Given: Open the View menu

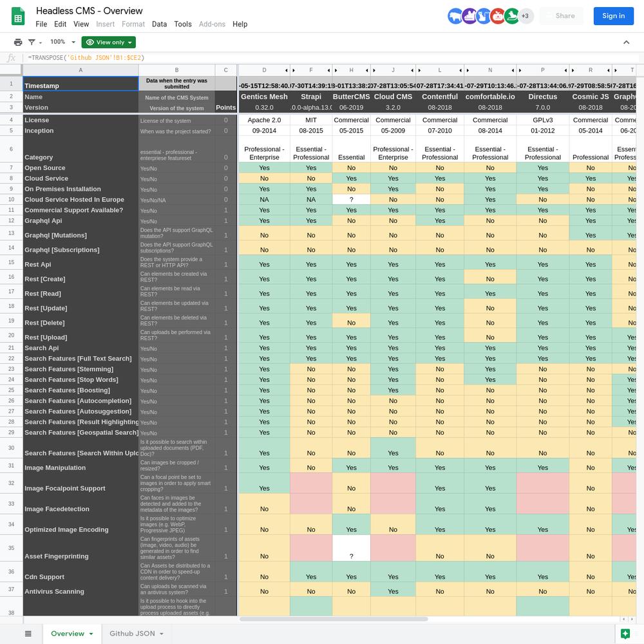Looking at the screenshot, I should coord(81,24).
